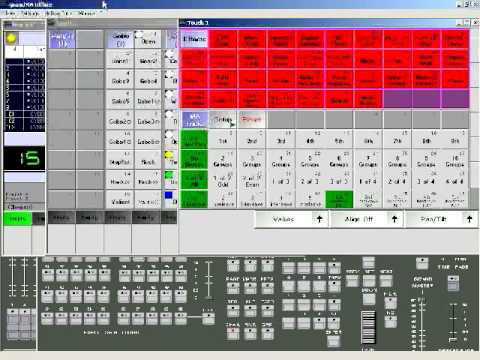Click the green button left of "2 Groups"
Image resolution: width=480 pixels, height=360 pixels.
tap(194, 160)
